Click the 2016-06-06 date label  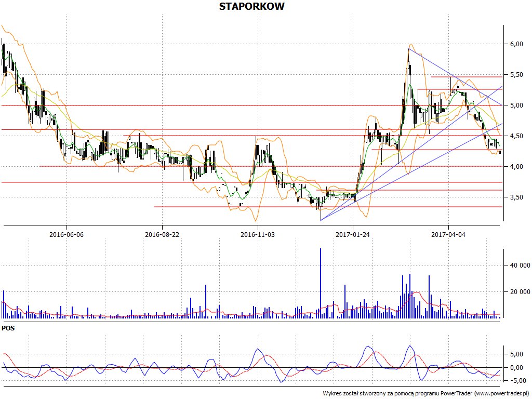click(66, 234)
